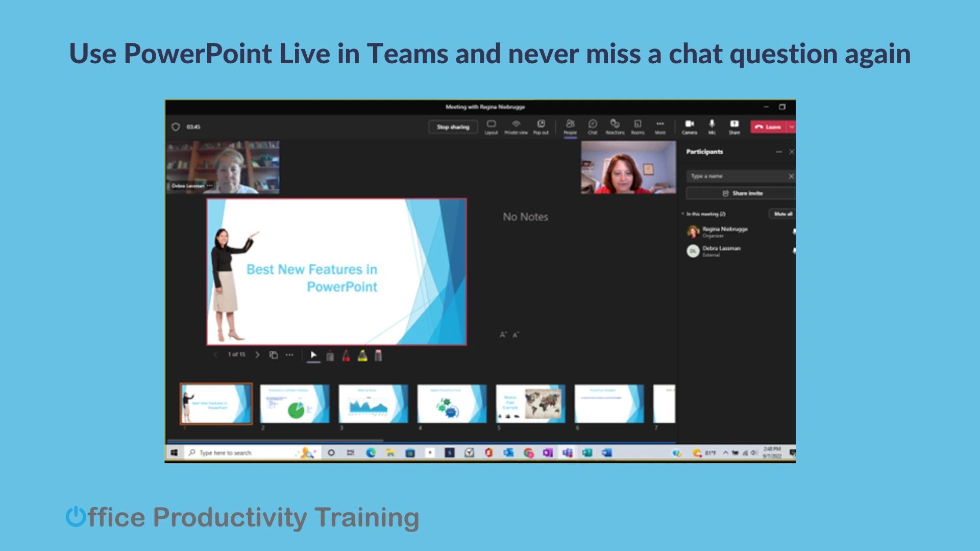Open breakout Rooms
This screenshot has width=980, height=551.
tap(637, 127)
